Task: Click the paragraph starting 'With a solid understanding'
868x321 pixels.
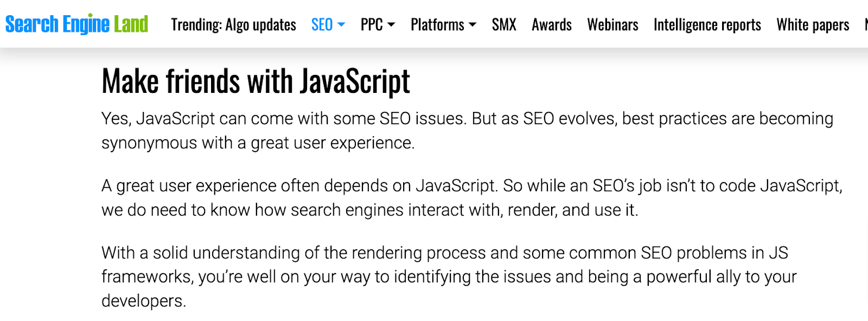Action: click(448, 276)
